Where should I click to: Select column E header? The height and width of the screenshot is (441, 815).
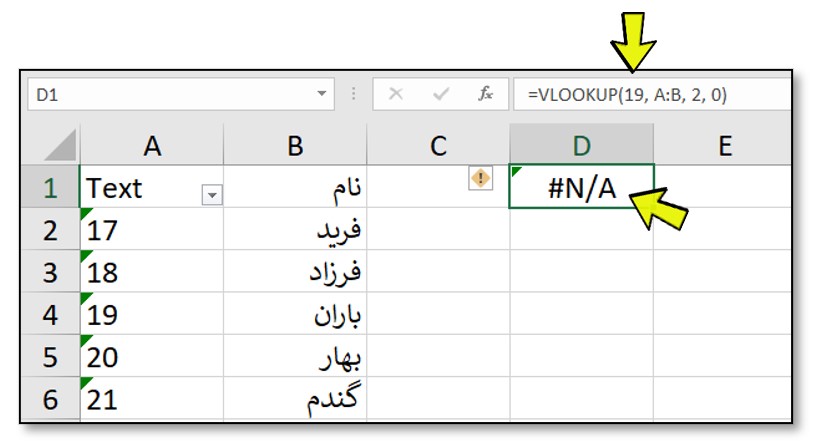pyautogui.click(x=724, y=145)
